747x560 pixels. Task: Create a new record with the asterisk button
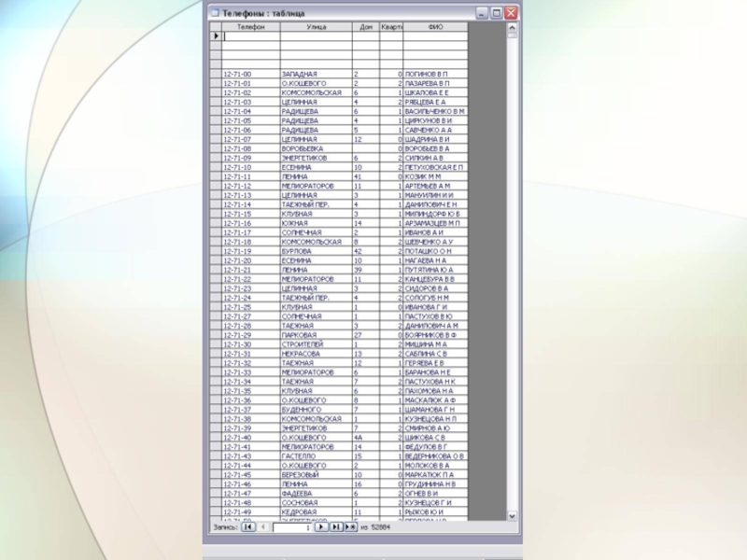350,526
